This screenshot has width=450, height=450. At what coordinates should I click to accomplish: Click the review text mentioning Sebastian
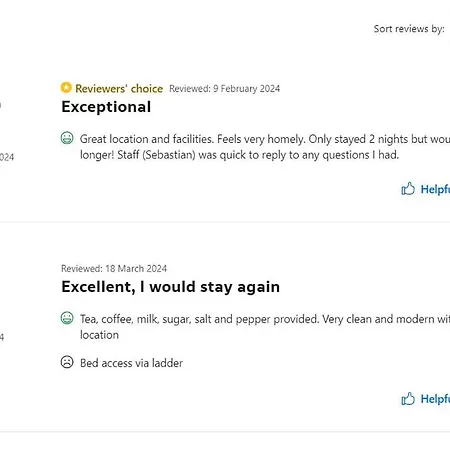[x=239, y=155]
